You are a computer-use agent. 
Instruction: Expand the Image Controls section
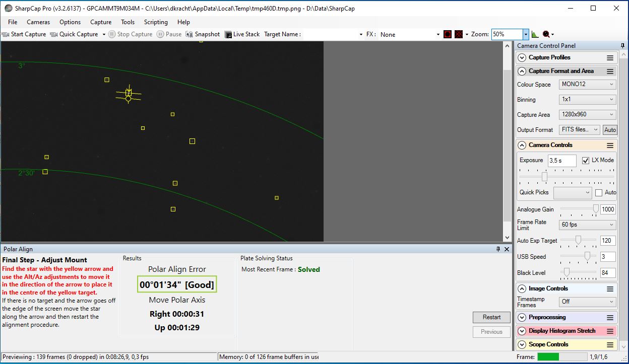(x=522, y=289)
